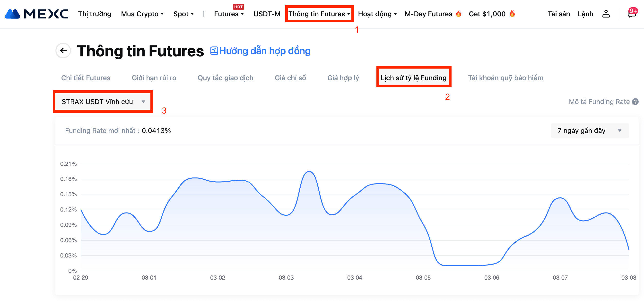Open the Hoạt động menu
The image size is (644, 301).
pos(377,14)
